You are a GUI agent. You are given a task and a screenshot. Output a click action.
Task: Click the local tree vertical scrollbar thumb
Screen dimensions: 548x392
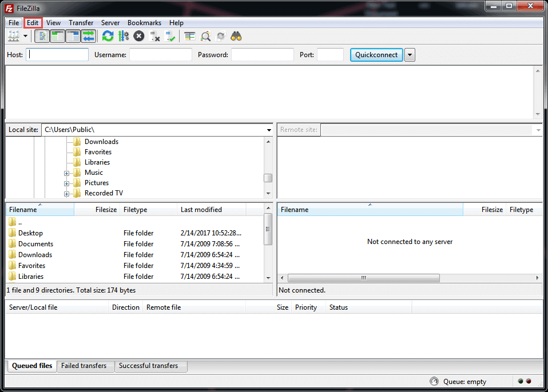pos(268,178)
